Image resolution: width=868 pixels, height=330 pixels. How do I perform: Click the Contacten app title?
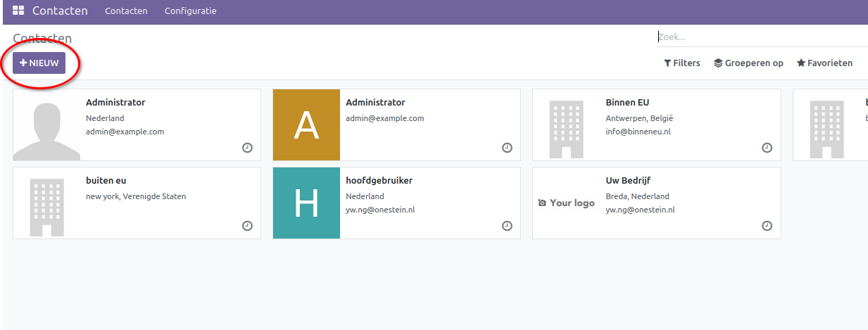click(60, 11)
